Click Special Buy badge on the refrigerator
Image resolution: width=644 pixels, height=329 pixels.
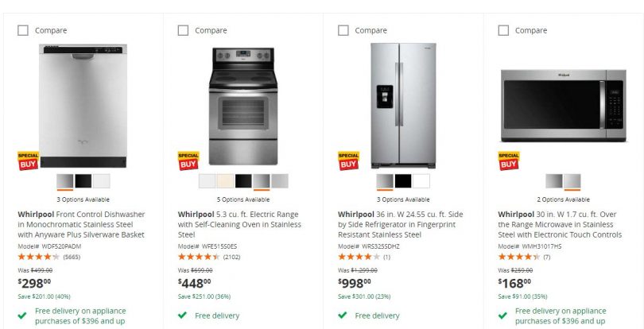tap(348, 161)
